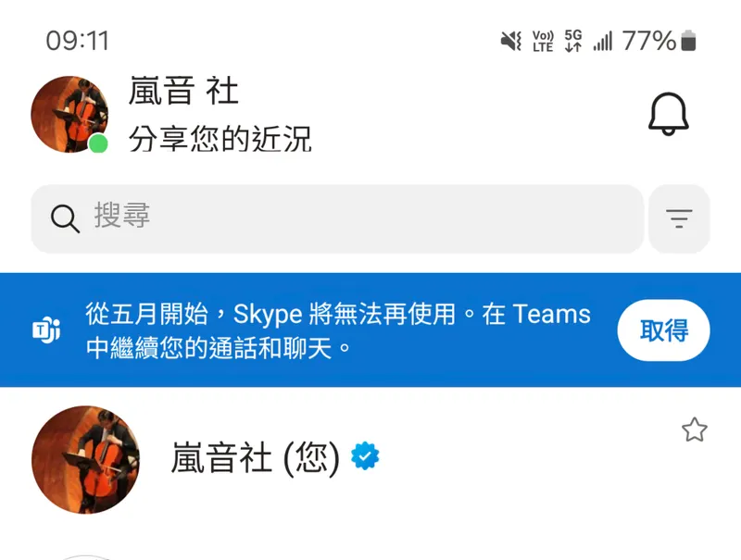Viewport: 741px width, 560px height.
Task: Tap the 09:11 clock in status bar
Action: (x=78, y=41)
